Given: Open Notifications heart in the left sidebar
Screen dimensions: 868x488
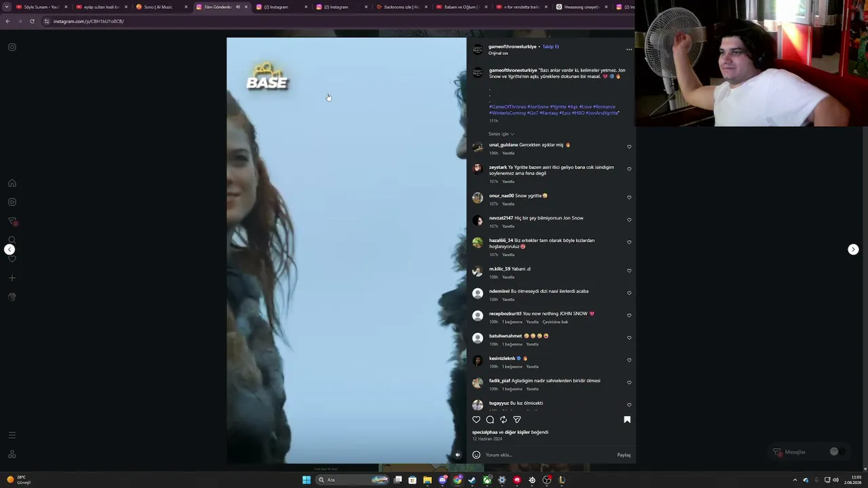Looking at the screenshot, I should coord(12,259).
